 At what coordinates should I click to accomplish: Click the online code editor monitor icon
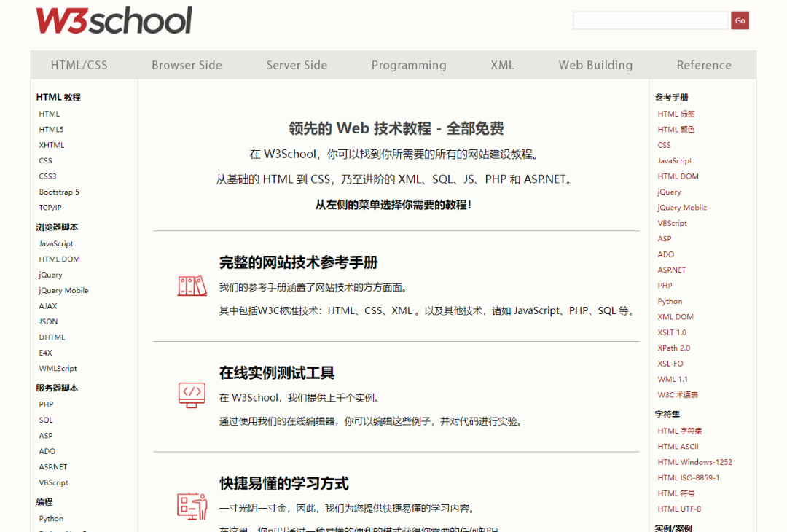[192, 395]
